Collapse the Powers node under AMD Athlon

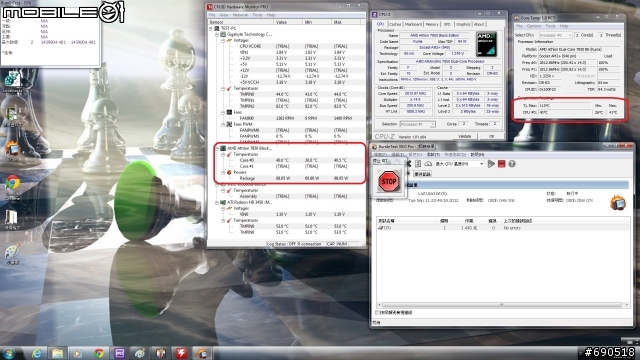[223, 172]
